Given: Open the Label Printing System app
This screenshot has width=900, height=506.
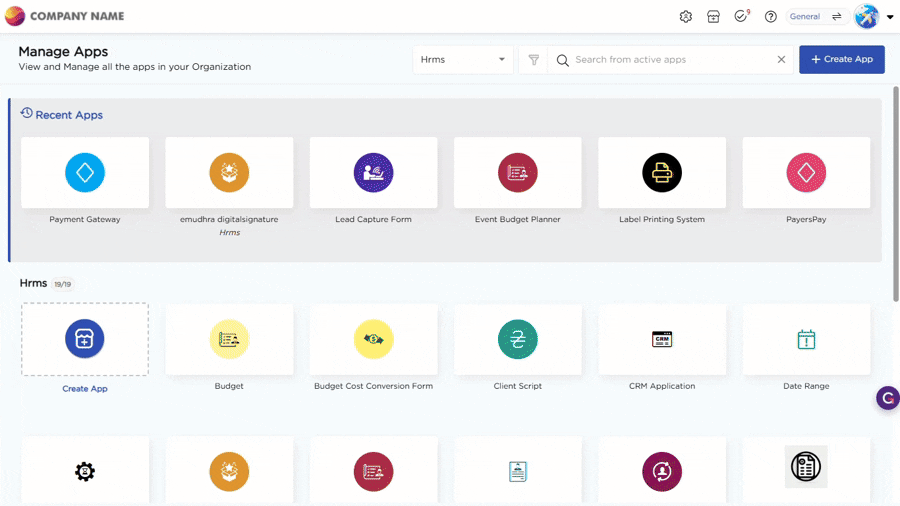Looking at the screenshot, I should tap(662, 173).
